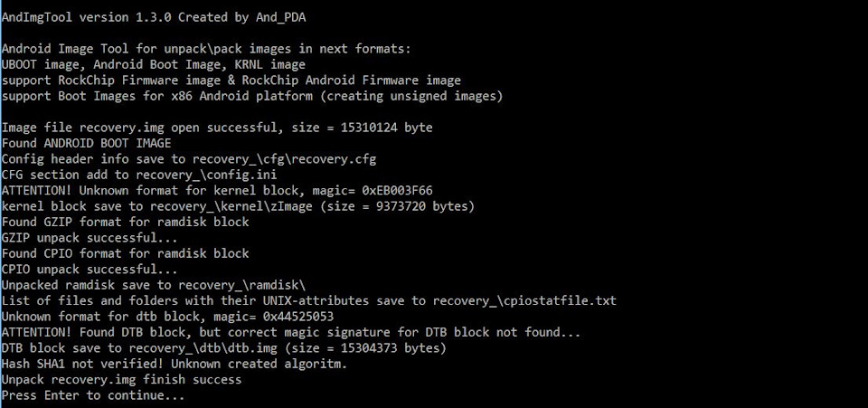The image size is (868, 408).
Task: Click the "CPIO unpack successful" line
Action: [x=90, y=270]
